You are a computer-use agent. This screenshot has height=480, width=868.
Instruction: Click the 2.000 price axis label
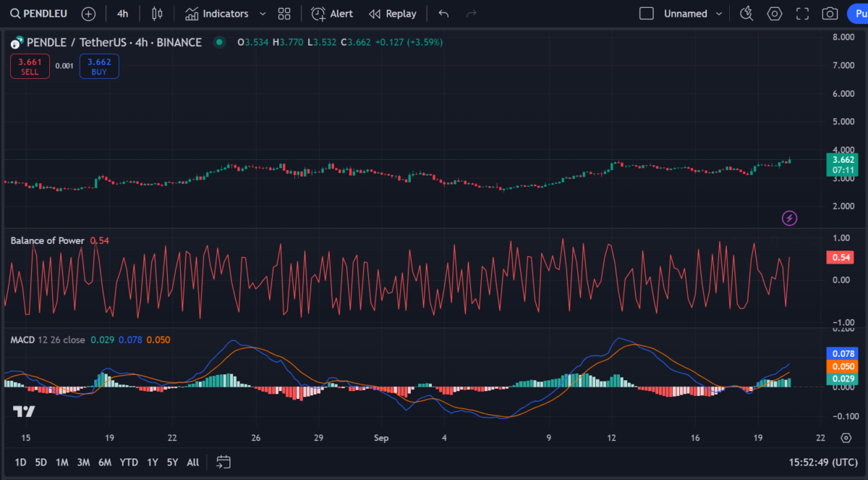[844, 206]
